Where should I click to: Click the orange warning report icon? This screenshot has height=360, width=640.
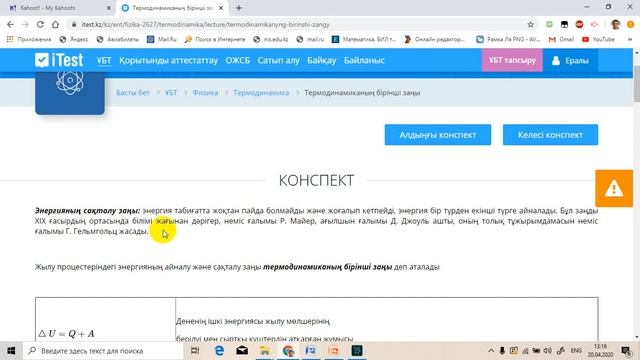pos(614,189)
